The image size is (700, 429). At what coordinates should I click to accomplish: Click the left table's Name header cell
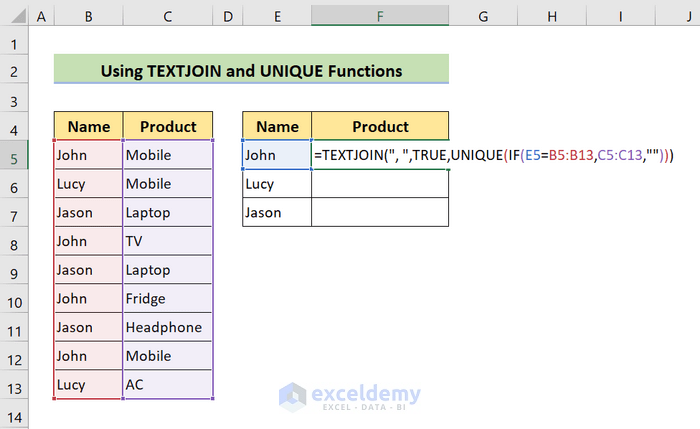click(x=88, y=126)
